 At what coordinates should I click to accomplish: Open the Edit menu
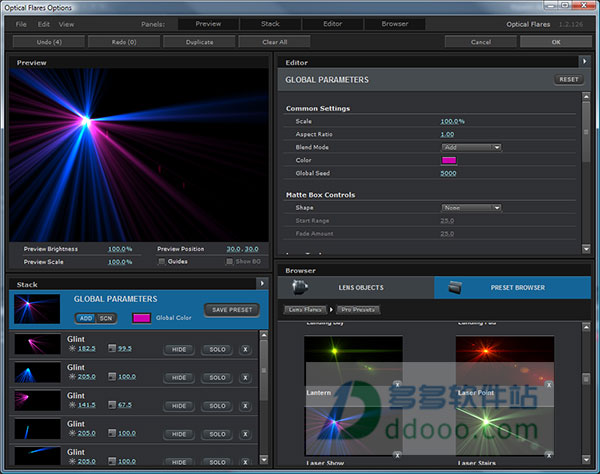click(x=44, y=24)
